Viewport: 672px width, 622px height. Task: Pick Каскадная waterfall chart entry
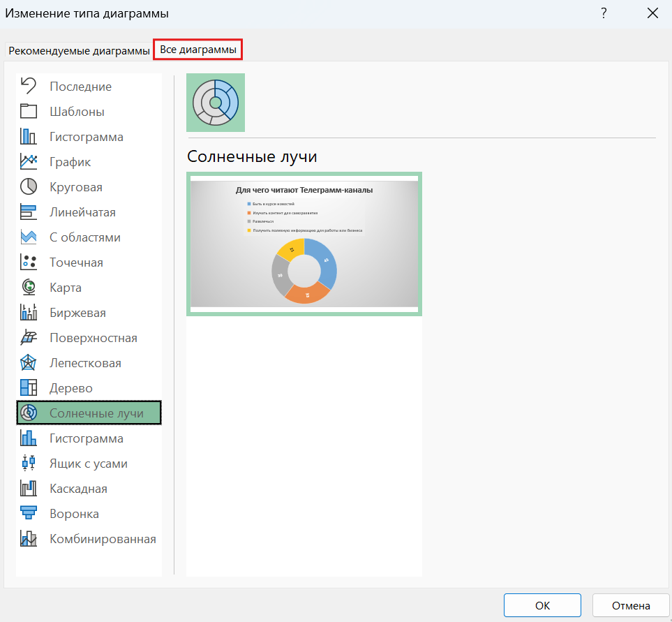point(78,489)
